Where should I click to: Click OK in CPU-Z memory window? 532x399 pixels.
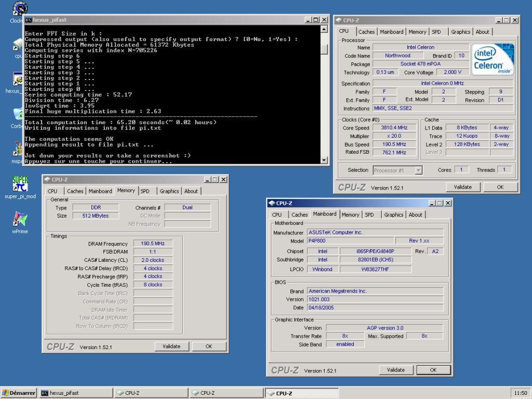coord(209,347)
